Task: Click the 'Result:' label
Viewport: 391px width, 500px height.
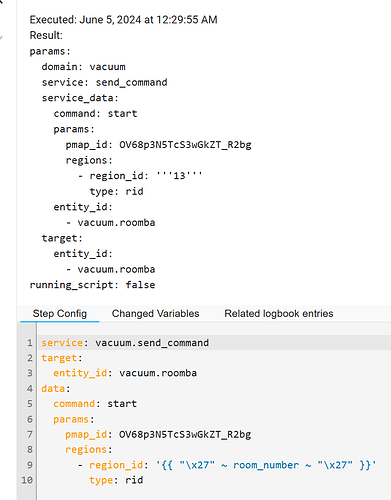Action: click(x=46, y=35)
